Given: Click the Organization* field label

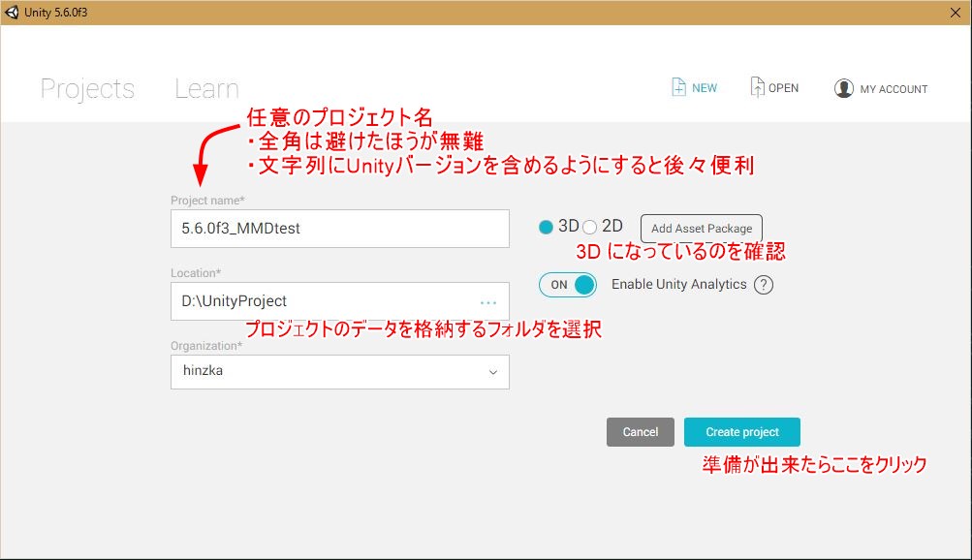Looking at the screenshot, I should pos(206,346).
